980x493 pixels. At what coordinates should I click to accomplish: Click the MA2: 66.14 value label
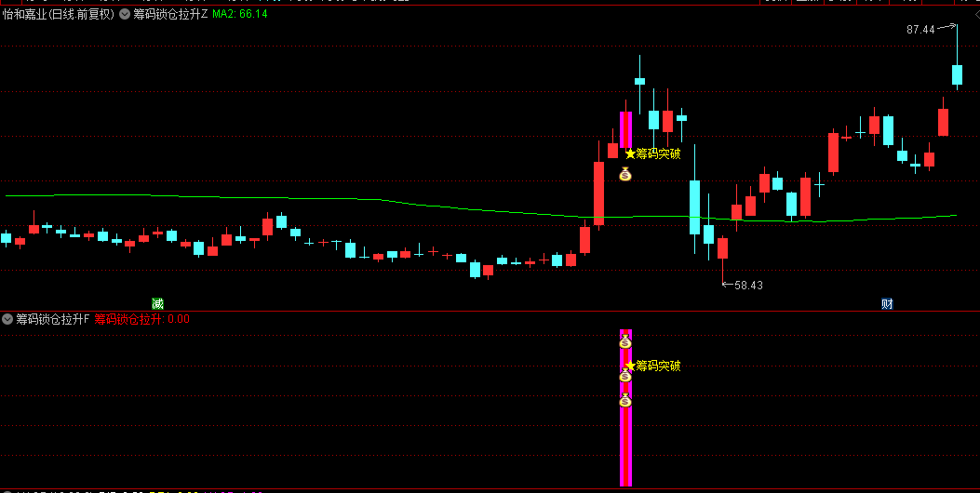(x=240, y=14)
